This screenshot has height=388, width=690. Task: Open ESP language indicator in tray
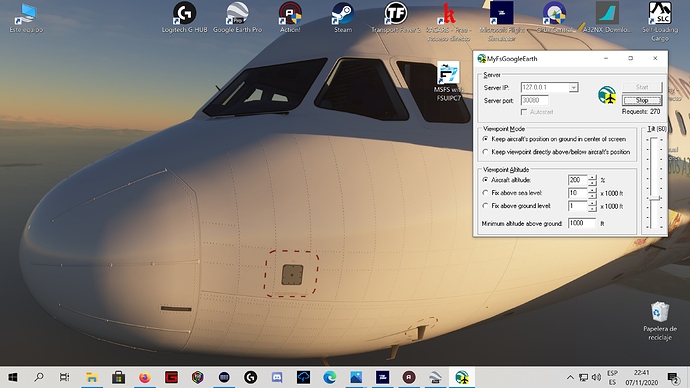[612, 377]
